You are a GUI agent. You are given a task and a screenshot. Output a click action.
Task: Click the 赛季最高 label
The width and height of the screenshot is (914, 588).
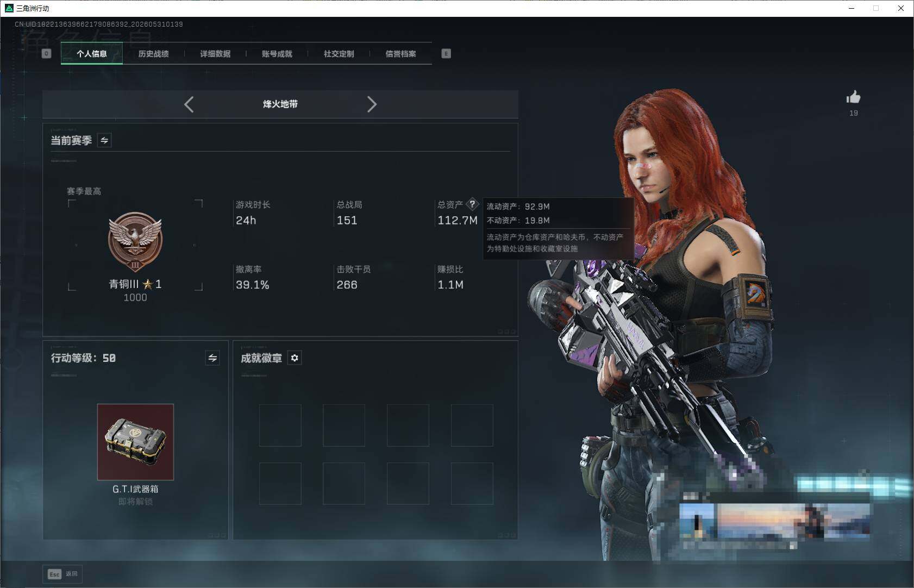coord(84,191)
